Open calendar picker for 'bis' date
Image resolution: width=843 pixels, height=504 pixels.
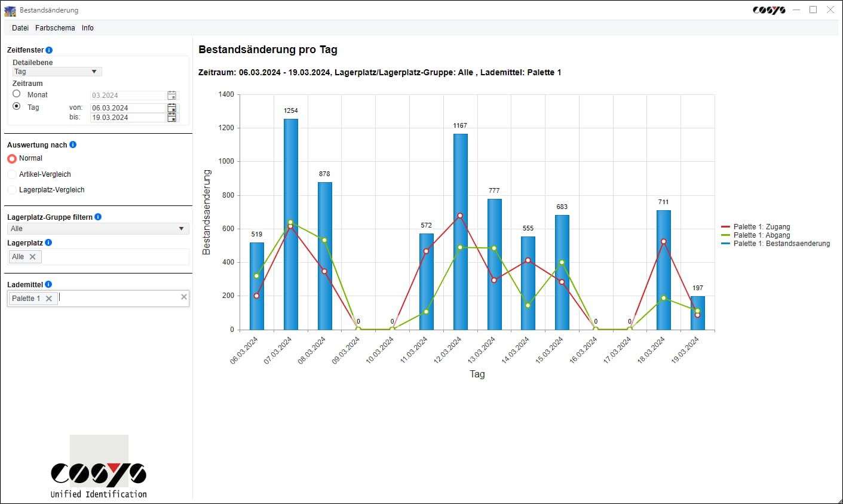point(171,118)
